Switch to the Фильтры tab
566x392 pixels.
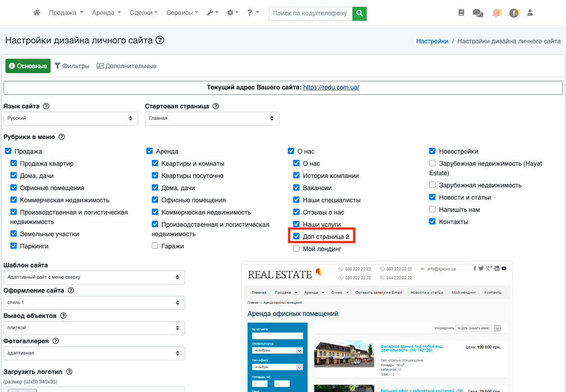click(72, 66)
